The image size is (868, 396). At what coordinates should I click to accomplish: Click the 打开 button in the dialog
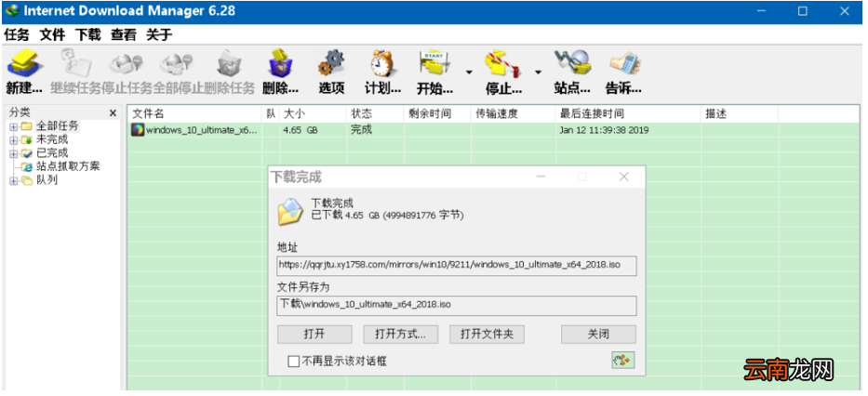pos(314,334)
